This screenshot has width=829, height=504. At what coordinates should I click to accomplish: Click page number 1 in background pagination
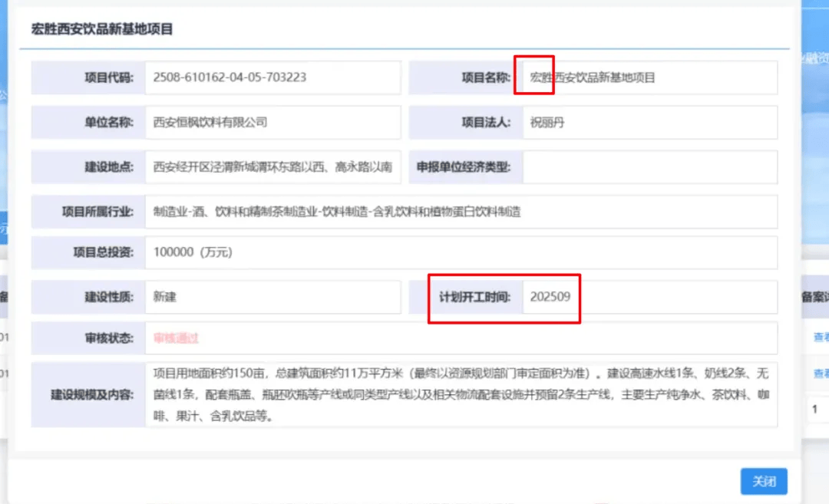(x=814, y=410)
